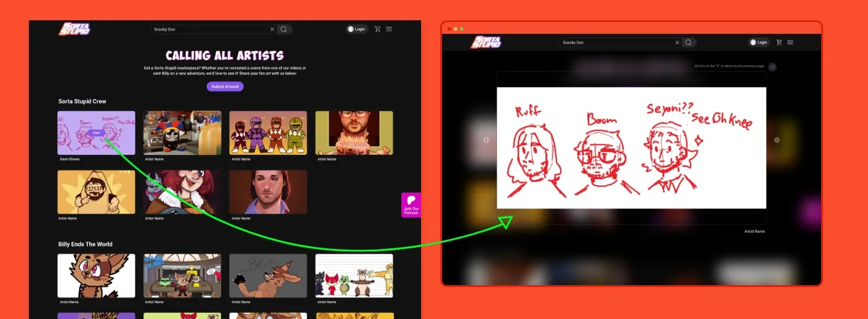Click the Join Our Patreon side button
This screenshot has width=868, height=319.
tap(411, 205)
